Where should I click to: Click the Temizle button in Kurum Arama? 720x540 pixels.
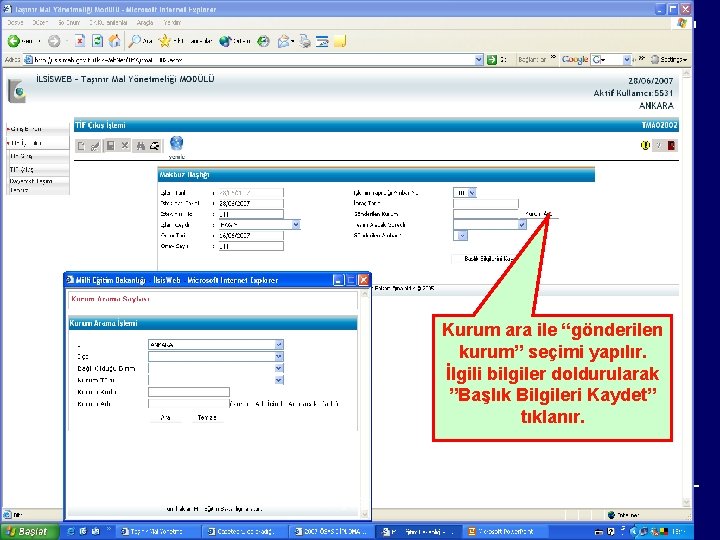pyautogui.click(x=207, y=417)
